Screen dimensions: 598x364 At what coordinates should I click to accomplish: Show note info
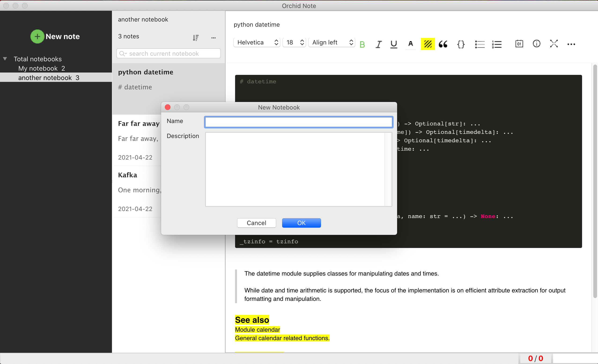pyautogui.click(x=536, y=44)
